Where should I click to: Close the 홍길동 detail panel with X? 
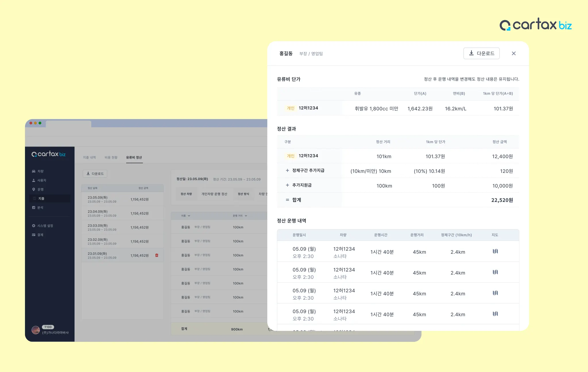pyautogui.click(x=514, y=54)
